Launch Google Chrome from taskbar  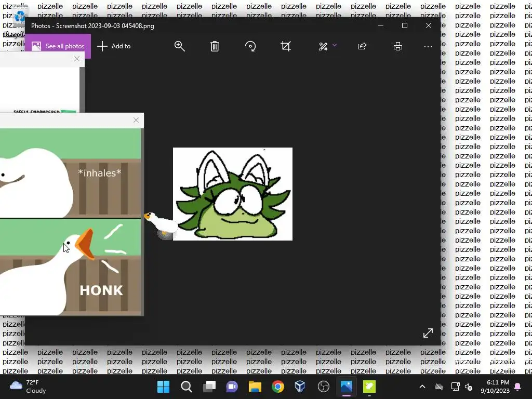pyautogui.click(x=278, y=387)
